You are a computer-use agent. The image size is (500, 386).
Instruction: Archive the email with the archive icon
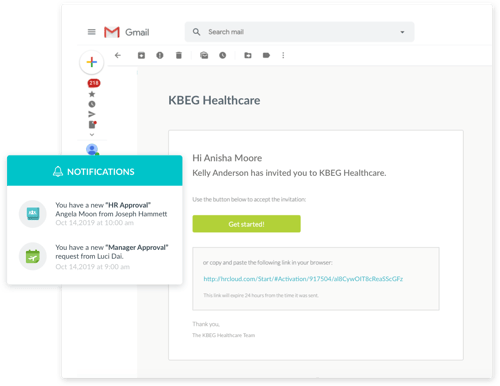pos(141,55)
